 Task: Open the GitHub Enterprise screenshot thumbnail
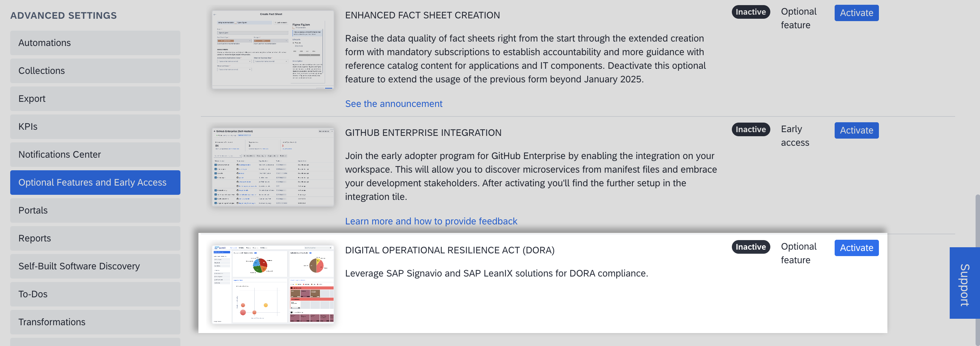273,167
